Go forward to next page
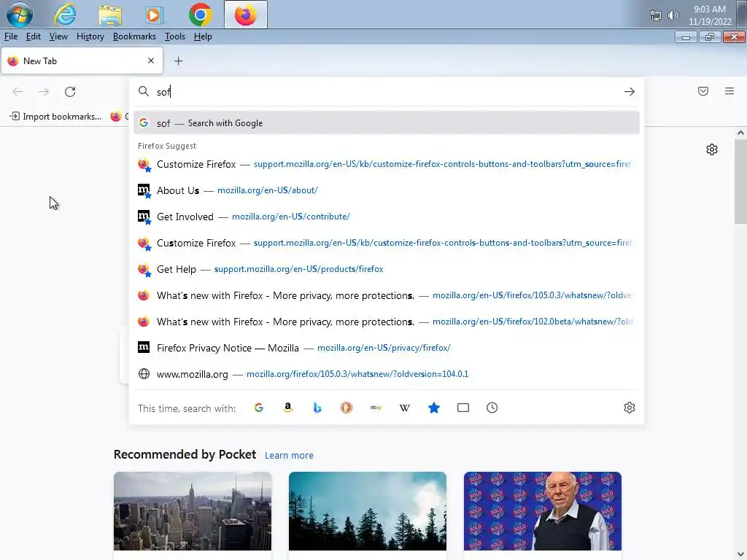The image size is (747, 560). pos(44,91)
